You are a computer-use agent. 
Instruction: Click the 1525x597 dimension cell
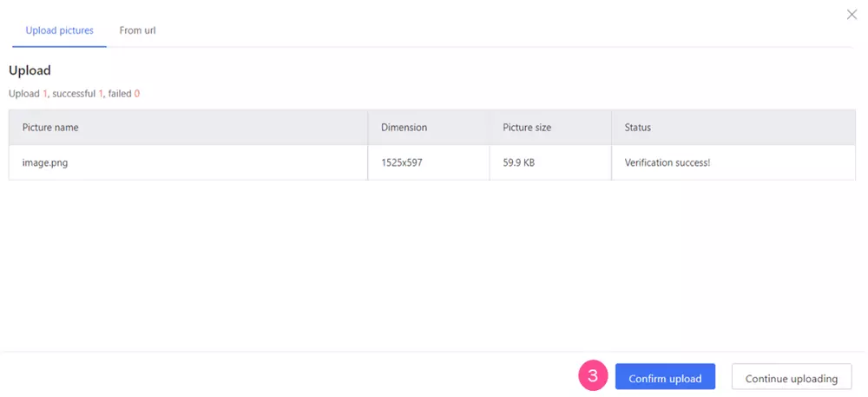pos(401,162)
